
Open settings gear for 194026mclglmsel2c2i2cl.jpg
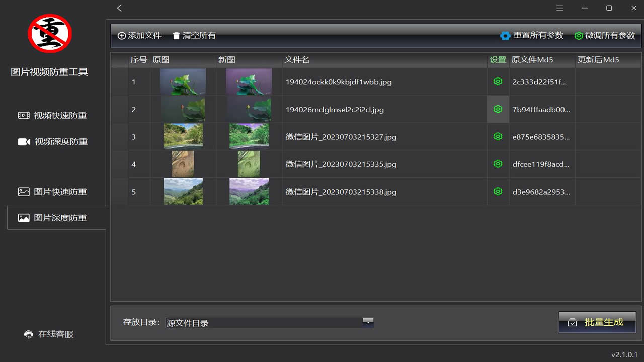(498, 109)
